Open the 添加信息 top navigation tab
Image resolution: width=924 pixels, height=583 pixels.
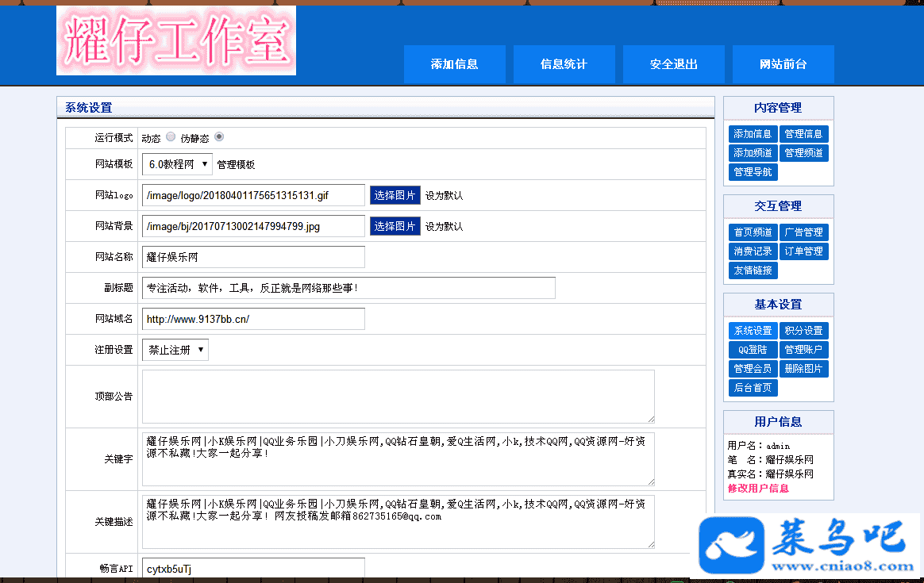click(454, 64)
